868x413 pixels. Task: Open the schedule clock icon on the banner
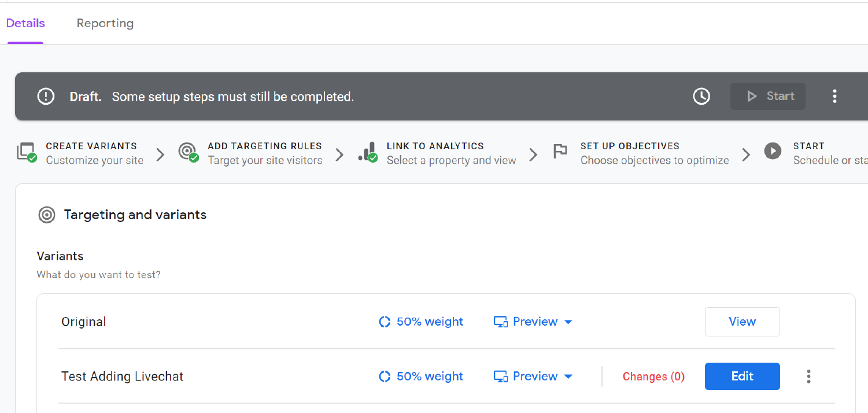(x=701, y=96)
